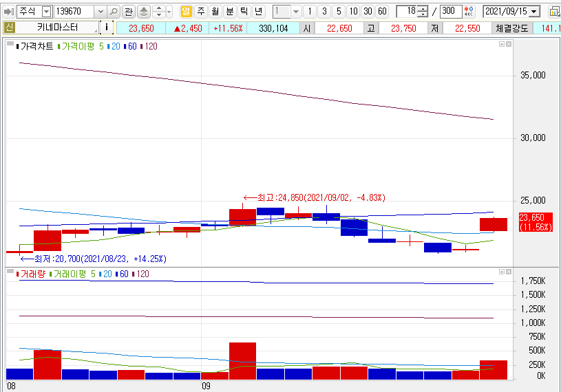Click the stepper arrows on the 18 field
Viewport: 561px width, 392px height.
pyautogui.click(x=423, y=12)
